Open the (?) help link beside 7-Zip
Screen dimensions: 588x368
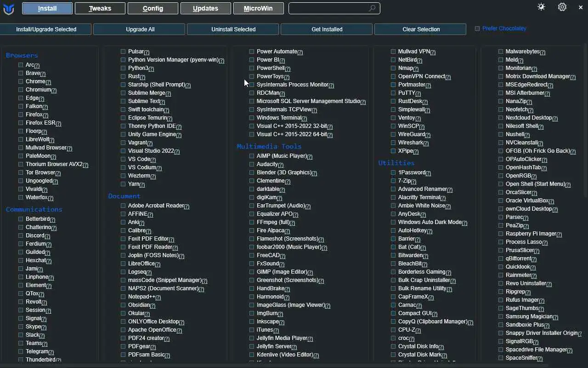pos(414,181)
